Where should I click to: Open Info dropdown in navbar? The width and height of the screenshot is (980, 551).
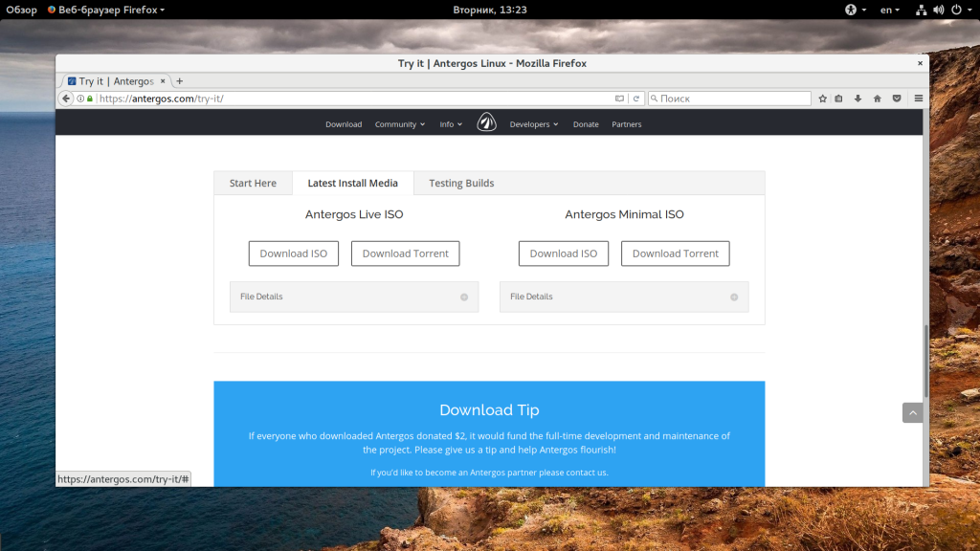pos(451,124)
